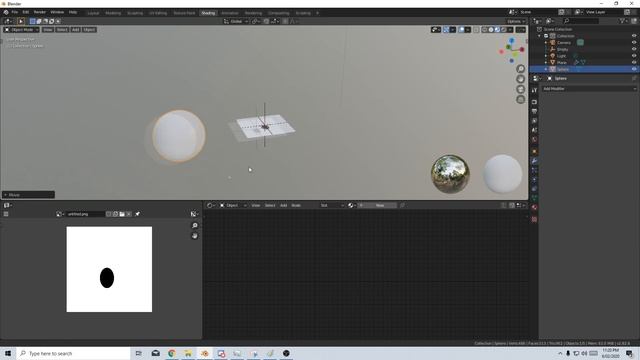Open the Render properties tab icon
The height and width of the screenshot is (360, 640).
(x=534, y=102)
